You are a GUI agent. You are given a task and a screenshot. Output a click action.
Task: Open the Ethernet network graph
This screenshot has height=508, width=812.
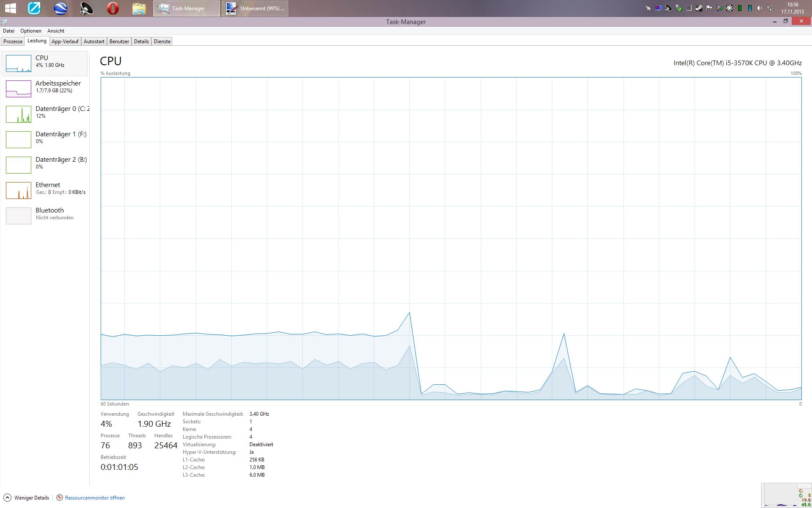[19, 190]
